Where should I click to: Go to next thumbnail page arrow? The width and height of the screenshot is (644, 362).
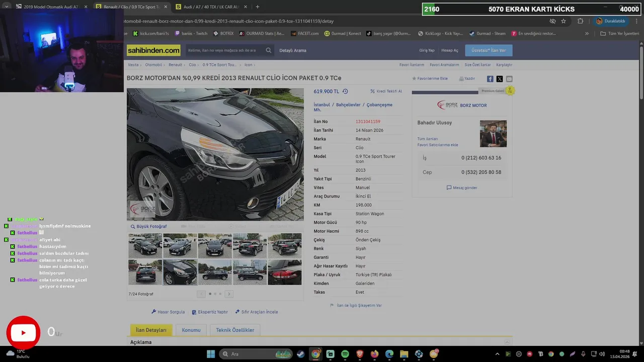pos(229,294)
